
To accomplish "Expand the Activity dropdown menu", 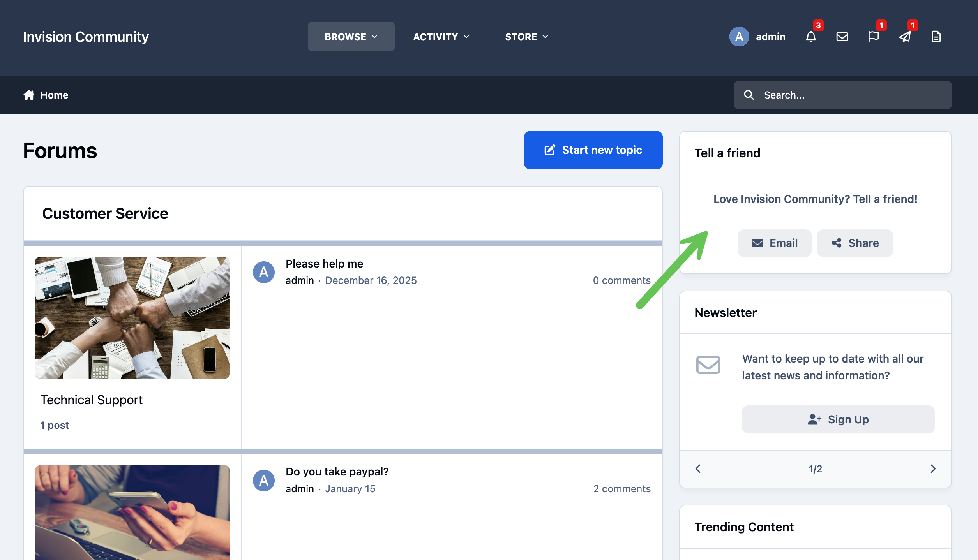I will (441, 37).
